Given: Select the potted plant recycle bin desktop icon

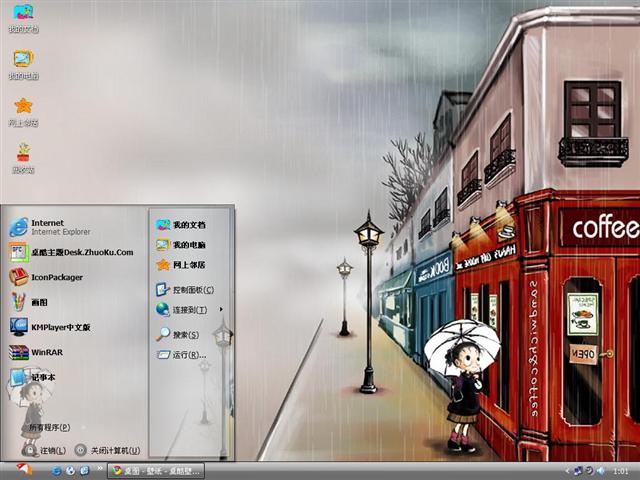Looking at the screenshot, I should [23, 158].
